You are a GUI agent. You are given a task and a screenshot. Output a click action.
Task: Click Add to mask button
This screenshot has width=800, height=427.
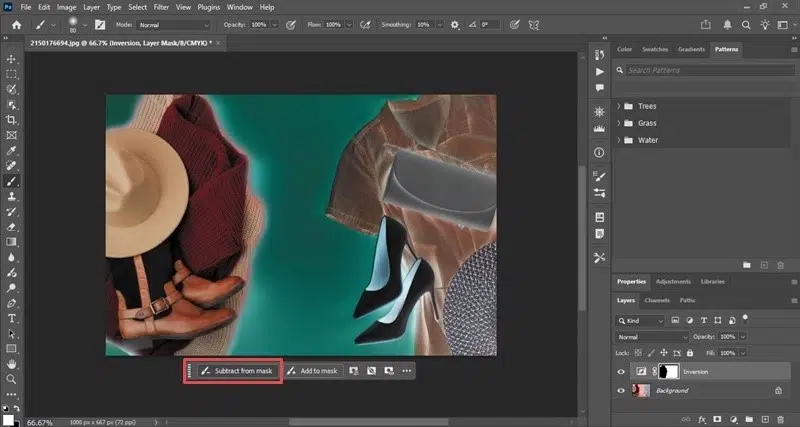(x=313, y=371)
